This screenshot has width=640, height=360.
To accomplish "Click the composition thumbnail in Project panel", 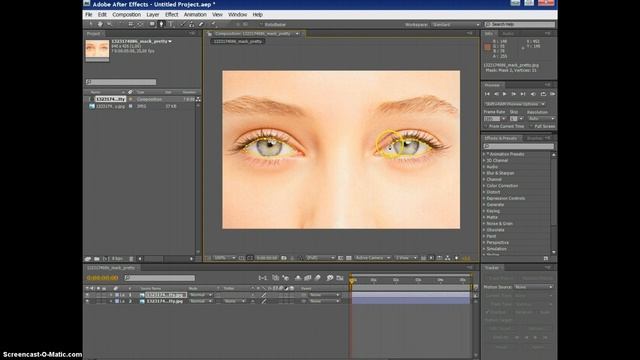I will pos(97,50).
